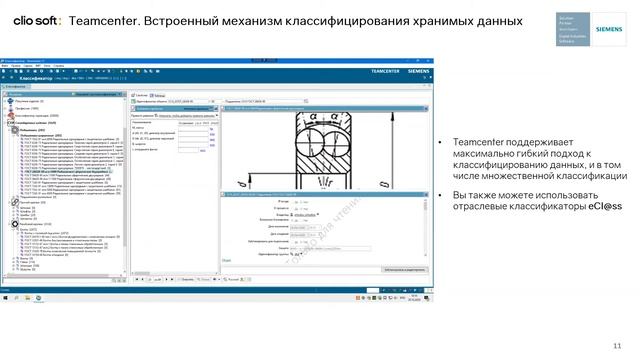Open the Справка menu in Teamcenter

click(58, 66)
